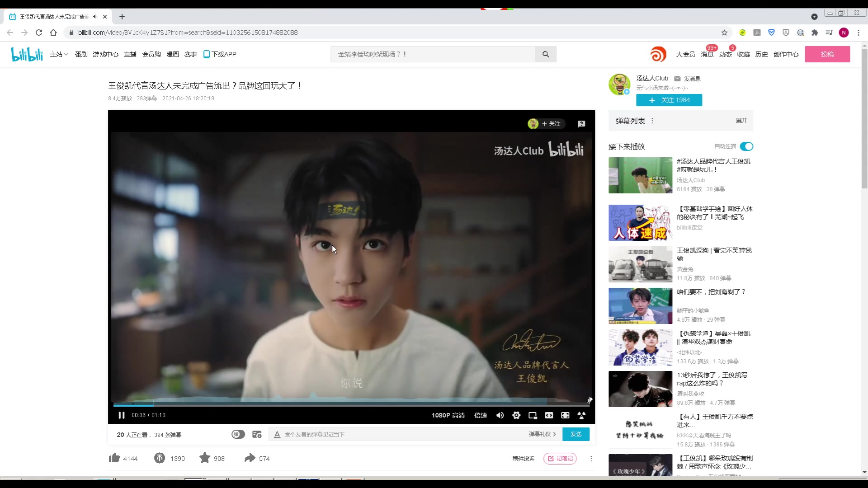Image resolution: width=868 pixels, height=488 pixels.
Task: Click the 关注 1984 follow button
Action: pyautogui.click(x=668, y=99)
